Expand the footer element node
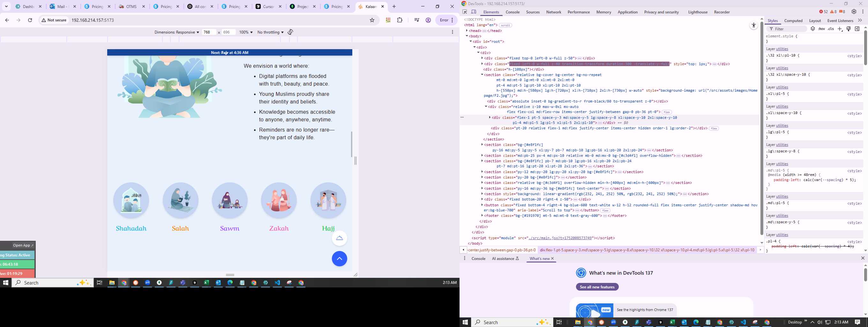Viewport: 868px width, 327px height. pos(482,216)
